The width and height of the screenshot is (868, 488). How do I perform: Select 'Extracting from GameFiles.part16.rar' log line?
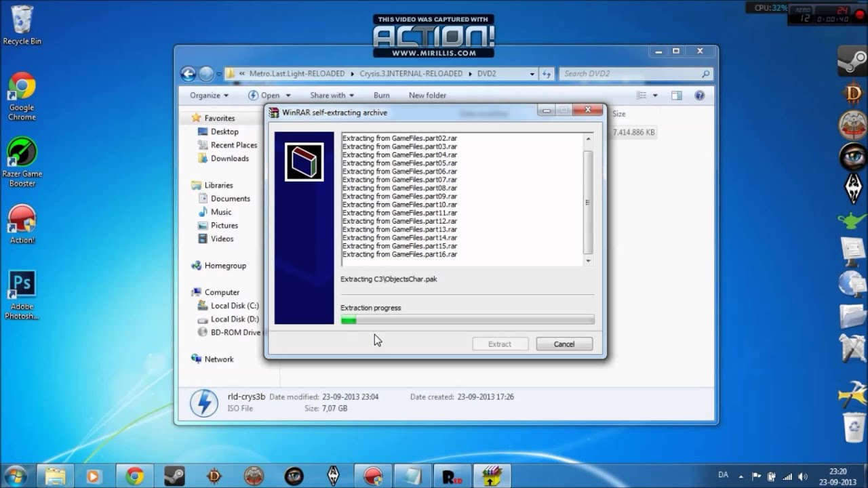(x=399, y=255)
